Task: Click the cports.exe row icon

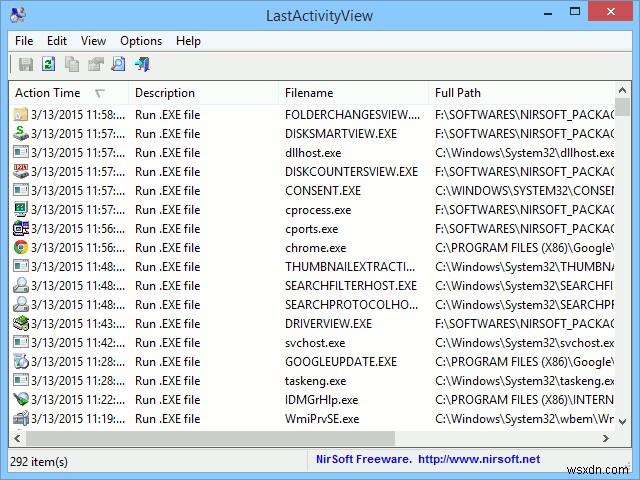Action: (20, 229)
